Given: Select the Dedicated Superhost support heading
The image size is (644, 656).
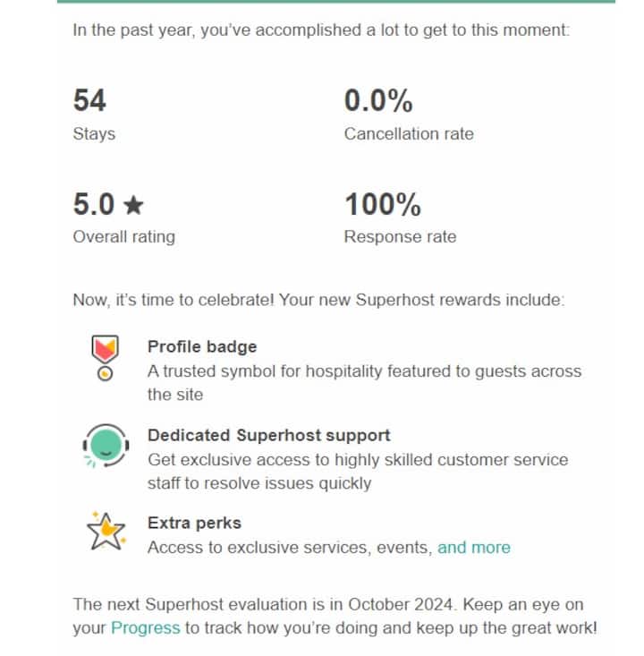Looking at the screenshot, I should (x=269, y=435).
